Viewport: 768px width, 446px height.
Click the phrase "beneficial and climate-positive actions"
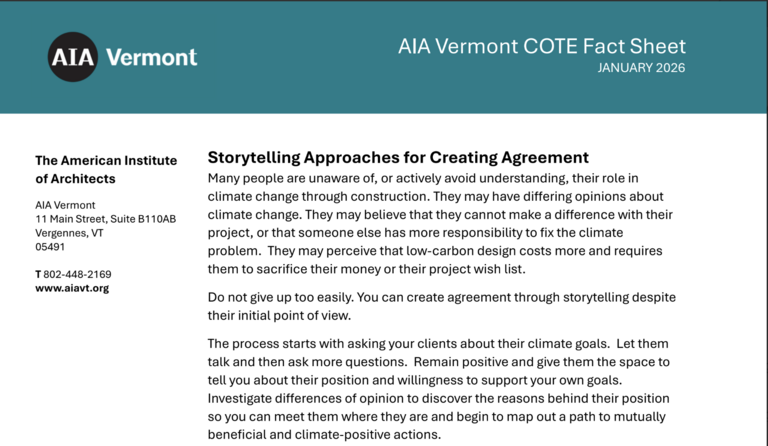(323, 435)
